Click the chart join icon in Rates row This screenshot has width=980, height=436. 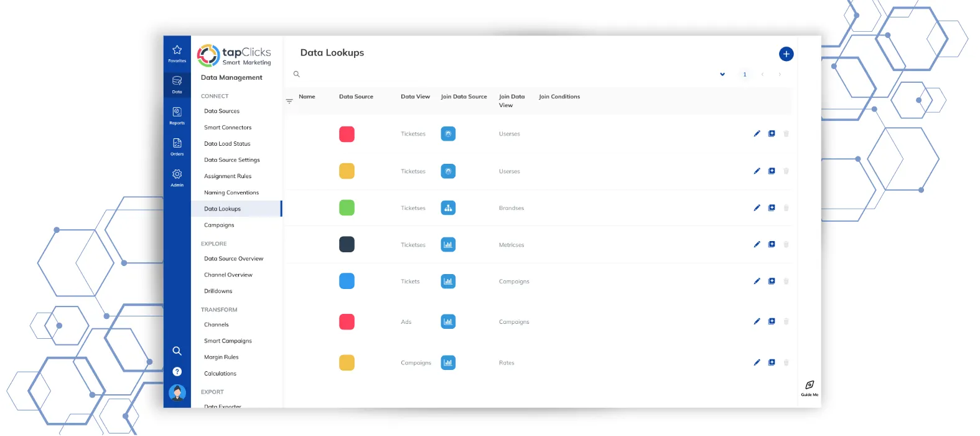coord(448,363)
